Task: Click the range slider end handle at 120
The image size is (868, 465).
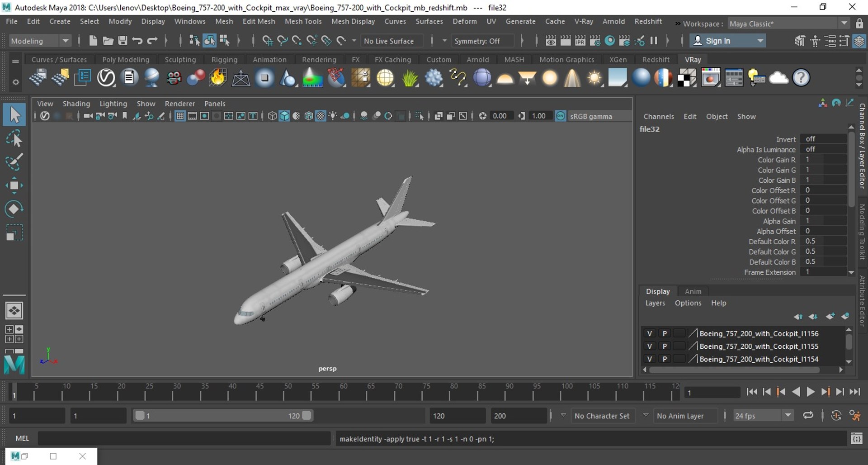Action: (307, 415)
